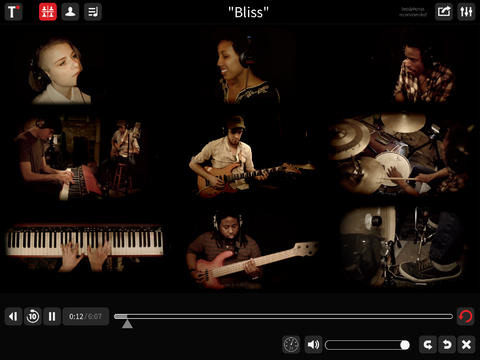The width and height of the screenshot is (480, 360).
Task: Select the bass guitarist video
Action: pyautogui.click(x=252, y=250)
